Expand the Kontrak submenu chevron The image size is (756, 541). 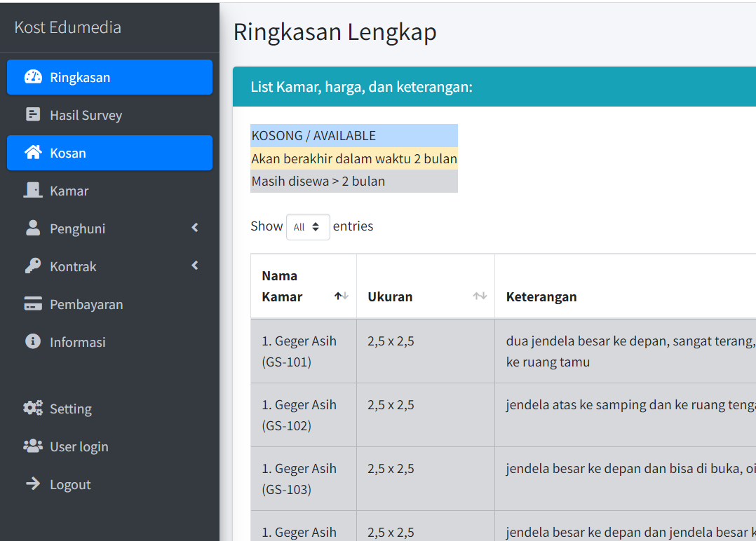coord(195,266)
